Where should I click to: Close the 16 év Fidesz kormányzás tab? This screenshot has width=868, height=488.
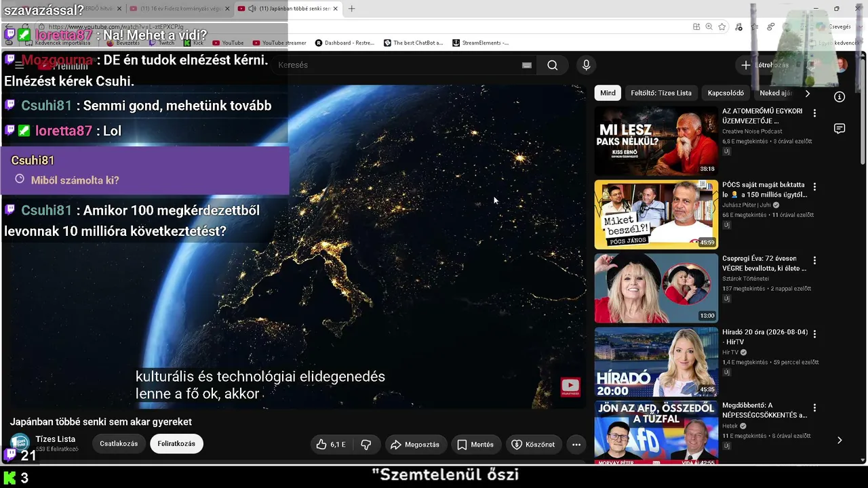[x=227, y=9]
